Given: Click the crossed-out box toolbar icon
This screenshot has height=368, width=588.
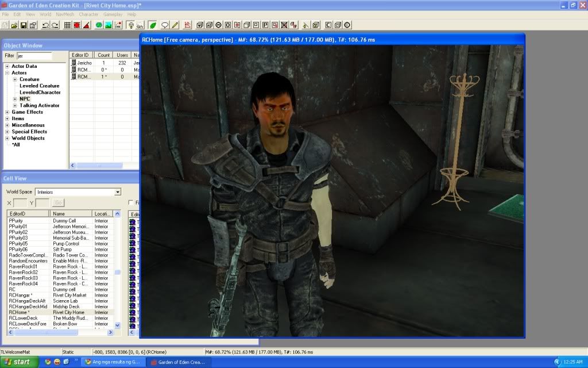Looking at the screenshot, I should click(x=284, y=25).
